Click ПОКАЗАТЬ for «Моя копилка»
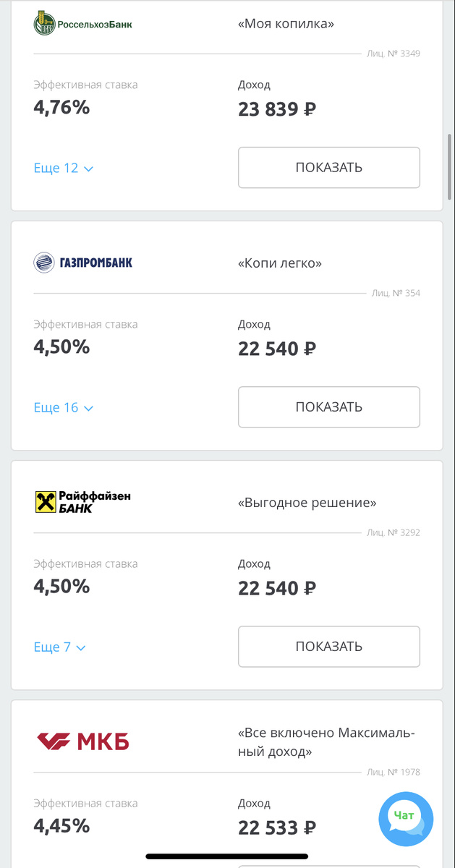Viewport: 455px width, 868px height. (328, 167)
